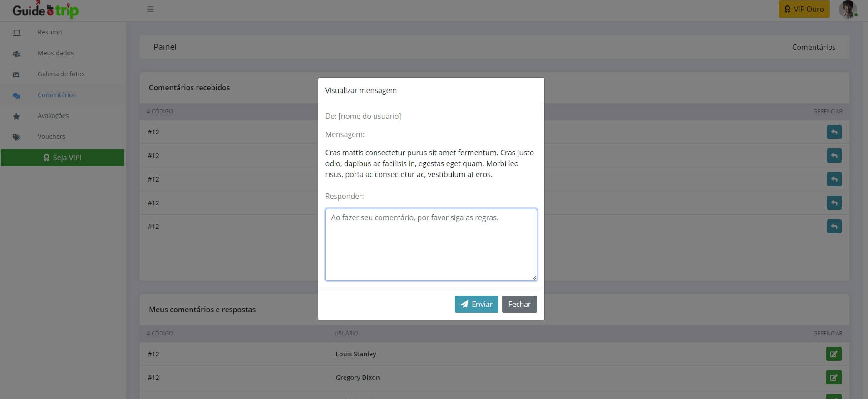Click the Enviar send button

477,304
